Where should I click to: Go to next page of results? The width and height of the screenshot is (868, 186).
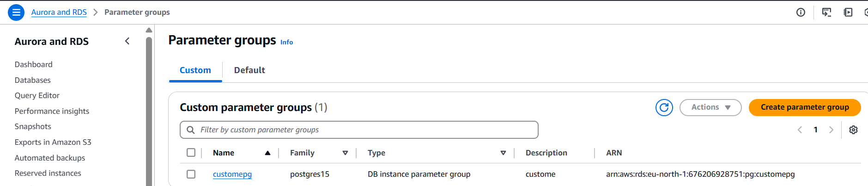pos(831,130)
